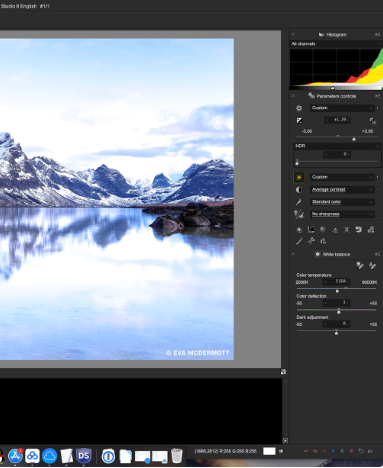Image resolution: width=383 pixels, height=468 pixels.
Task: Open the Standard color dropdown
Action: coord(342,202)
